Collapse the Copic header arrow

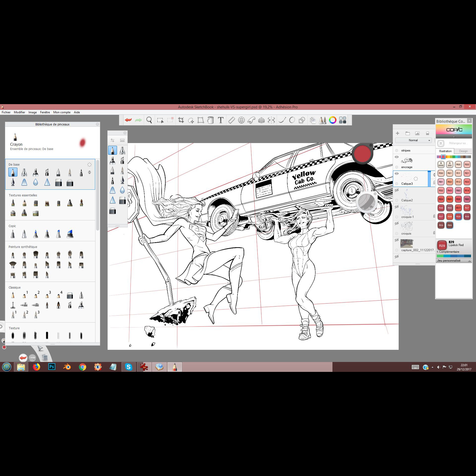(454, 137)
